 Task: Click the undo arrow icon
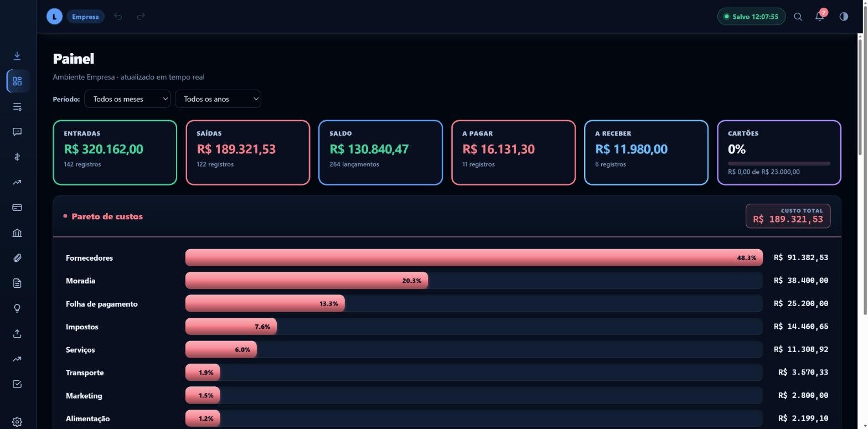(x=118, y=17)
